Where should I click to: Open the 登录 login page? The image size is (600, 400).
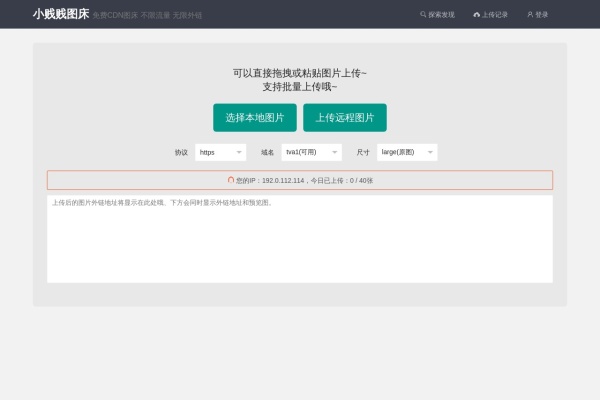pos(541,15)
